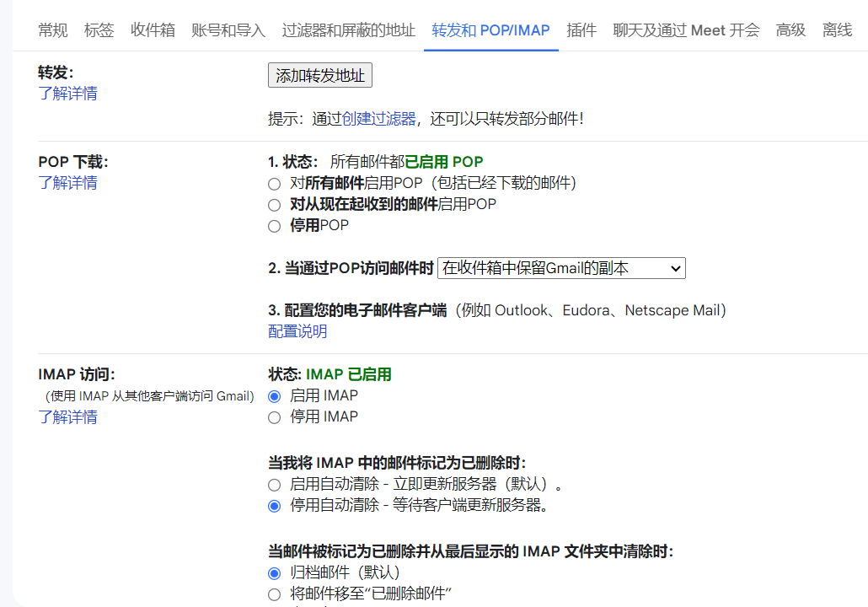The image size is (868, 607).
Task: Switch to the 高级 tab
Action: click(x=790, y=30)
